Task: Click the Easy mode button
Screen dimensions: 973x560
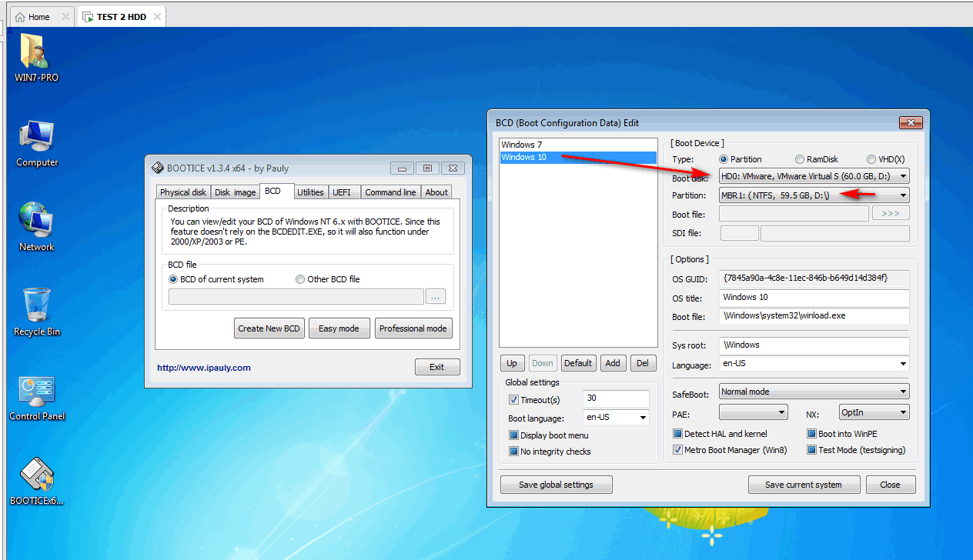Action: [x=339, y=328]
